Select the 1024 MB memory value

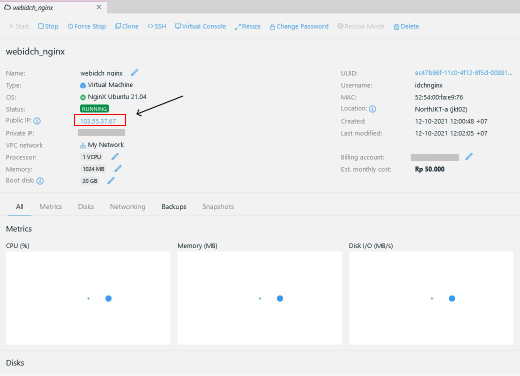pos(93,169)
